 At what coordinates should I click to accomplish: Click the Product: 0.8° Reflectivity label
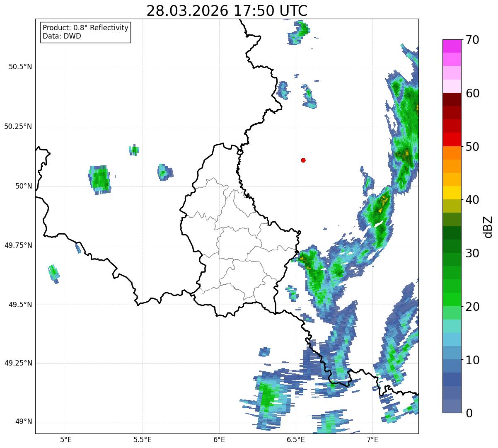[x=86, y=28]
